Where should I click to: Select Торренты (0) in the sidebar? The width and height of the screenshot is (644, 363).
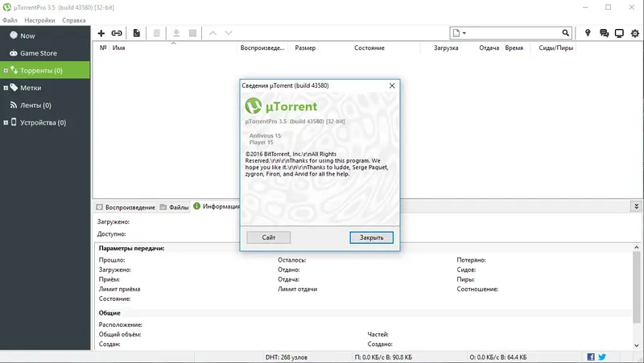coord(45,70)
